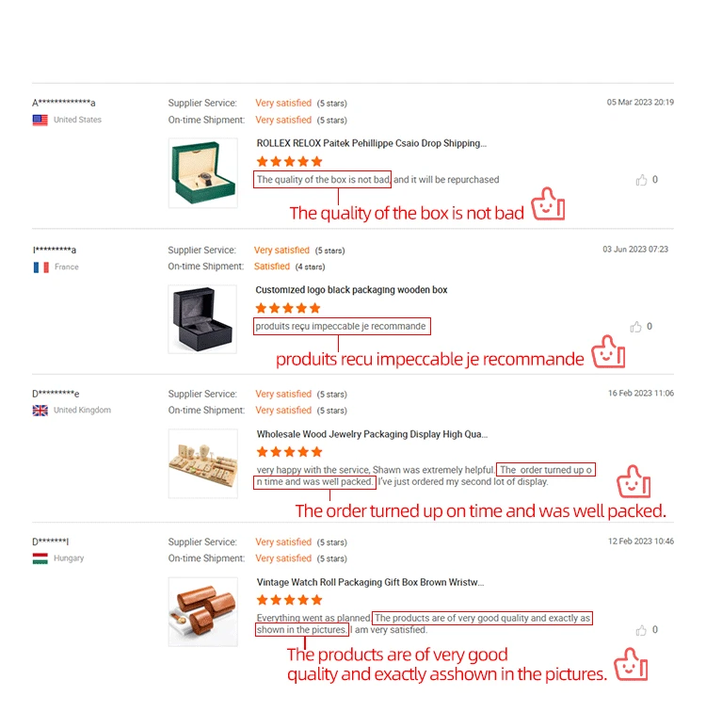Click the five-star rating on watch roll review

pyautogui.click(x=290, y=600)
